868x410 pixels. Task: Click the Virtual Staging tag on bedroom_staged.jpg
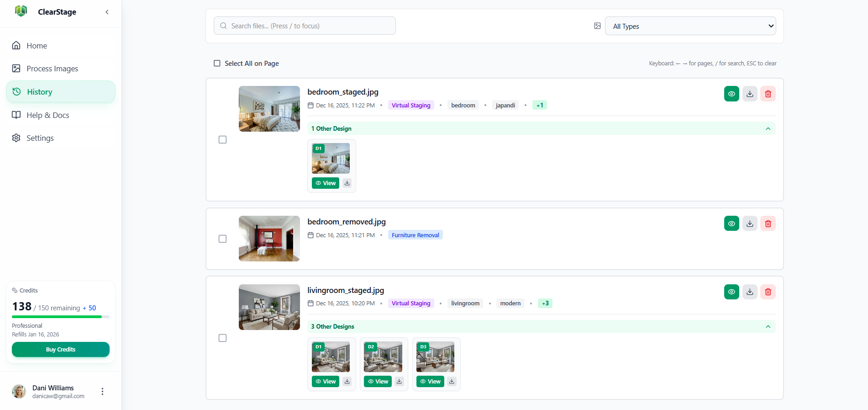411,105
